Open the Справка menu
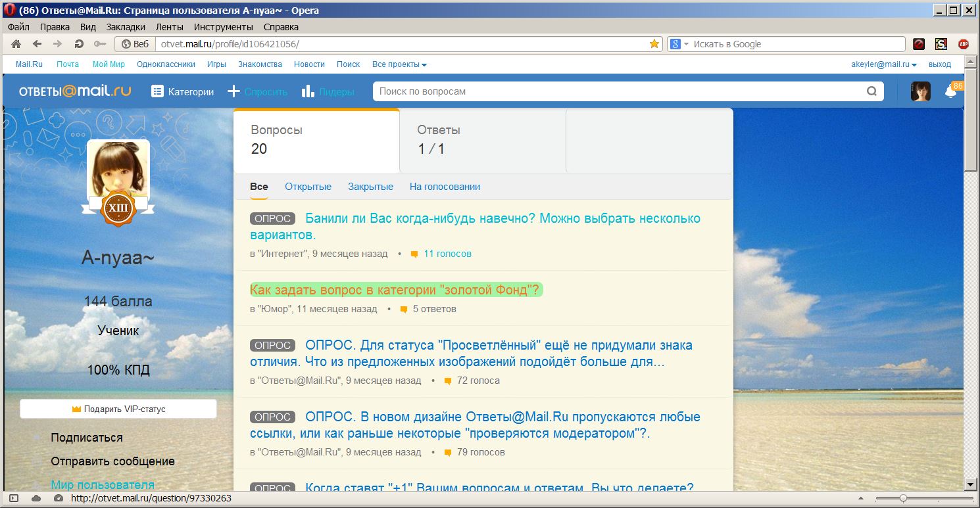 click(x=281, y=27)
